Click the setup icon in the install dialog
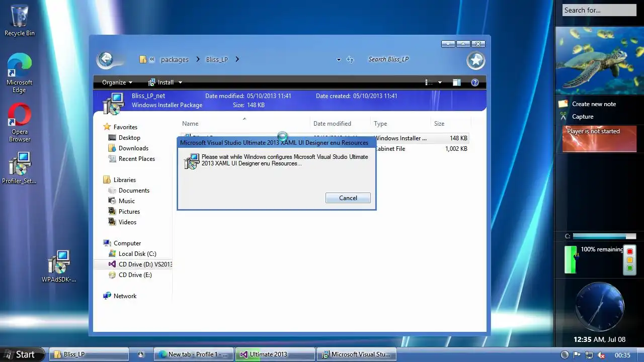The height and width of the screenshot is (362, 644). [x=191, y=161]
